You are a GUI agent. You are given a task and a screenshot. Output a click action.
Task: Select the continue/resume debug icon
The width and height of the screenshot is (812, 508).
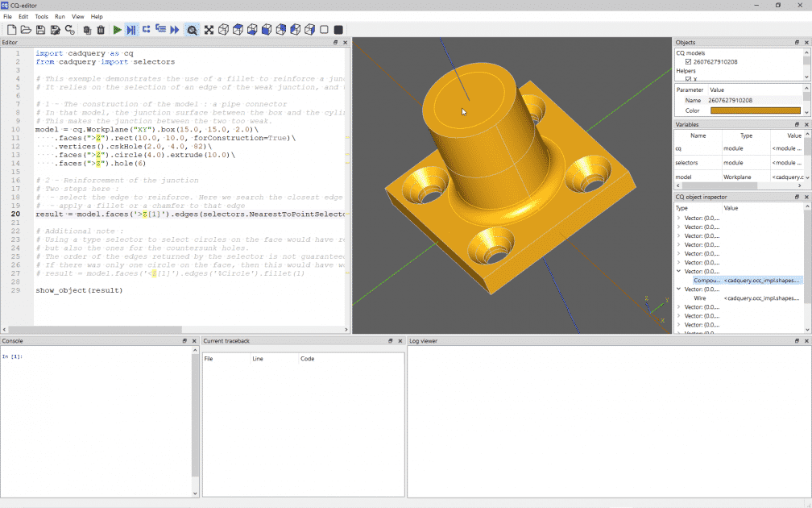click(x=174, y=30)
